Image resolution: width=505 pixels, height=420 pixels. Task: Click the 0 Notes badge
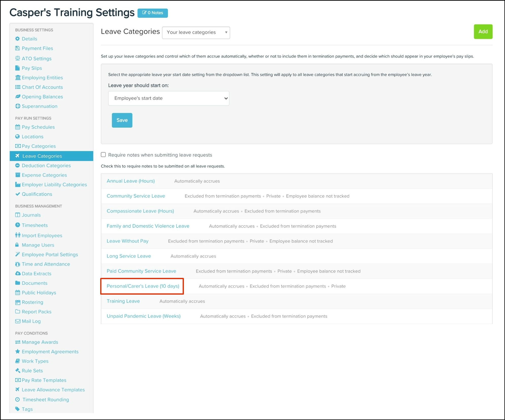pyautogui.click(x=152, y=13)
